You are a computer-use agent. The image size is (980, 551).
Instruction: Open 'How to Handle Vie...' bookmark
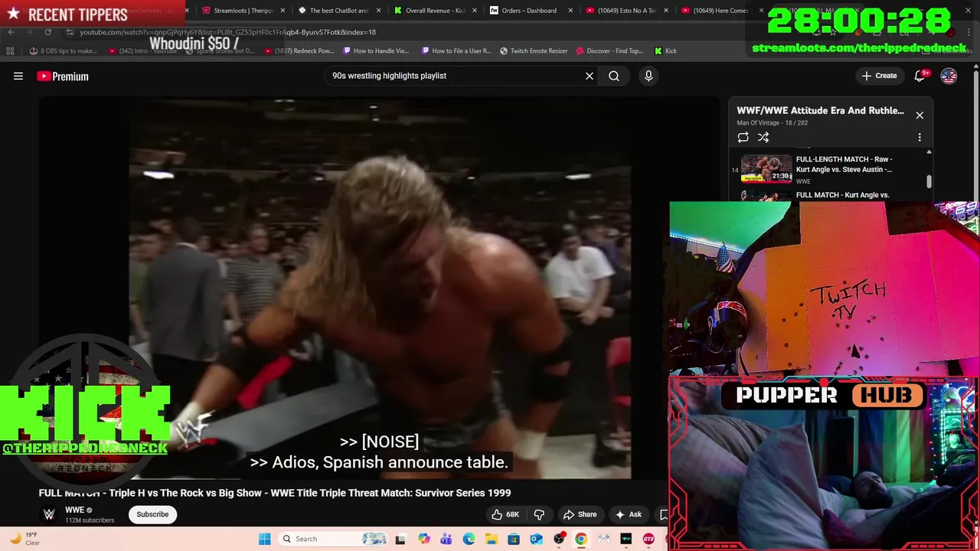(377, 51)
